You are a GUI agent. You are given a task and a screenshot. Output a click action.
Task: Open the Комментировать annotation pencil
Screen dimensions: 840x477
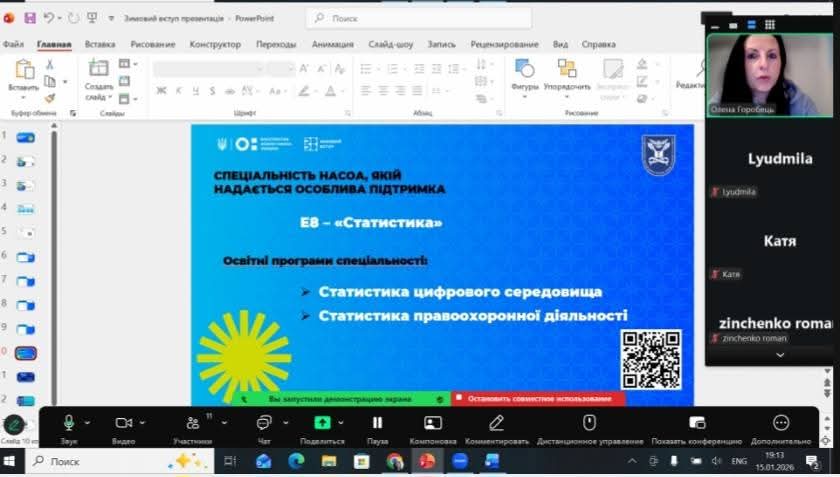(496, 423)
